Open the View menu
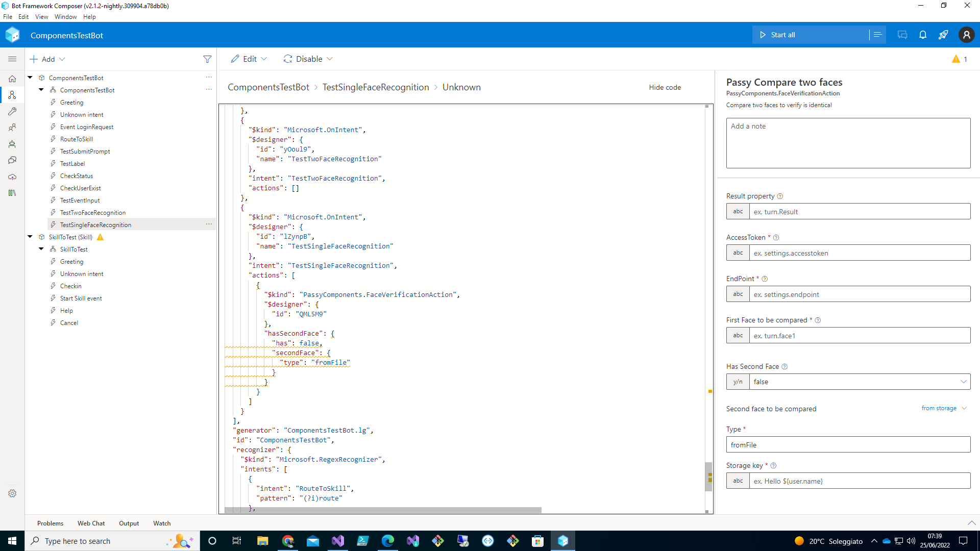 [x=41, y=17]
